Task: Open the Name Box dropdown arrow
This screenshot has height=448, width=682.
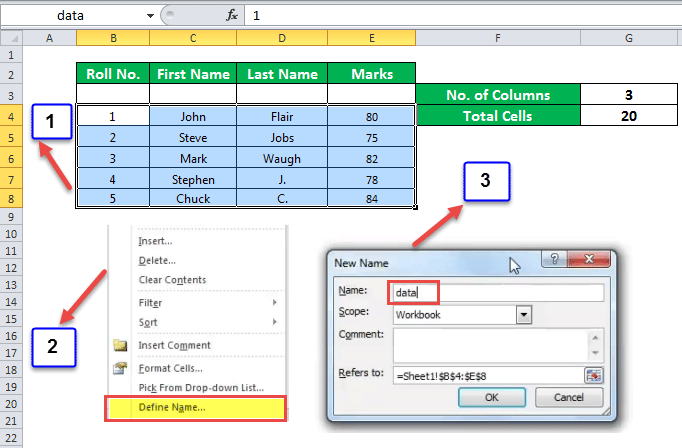Action: pyautogui.click(x=150, y=16)
